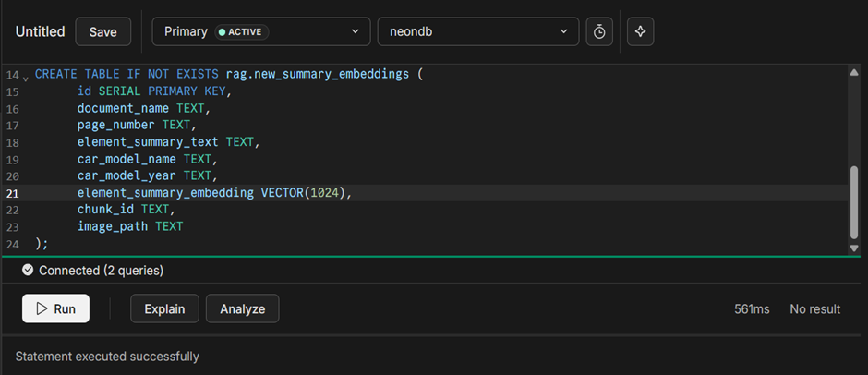Click the Statement executed successfully message
This screenshot has width=868, height=375.
107,356
